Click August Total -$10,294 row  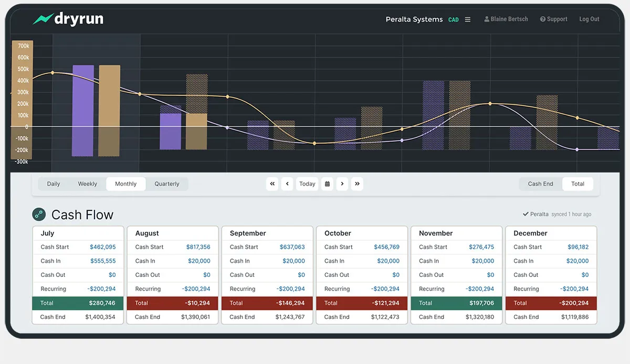pos(172,303)
